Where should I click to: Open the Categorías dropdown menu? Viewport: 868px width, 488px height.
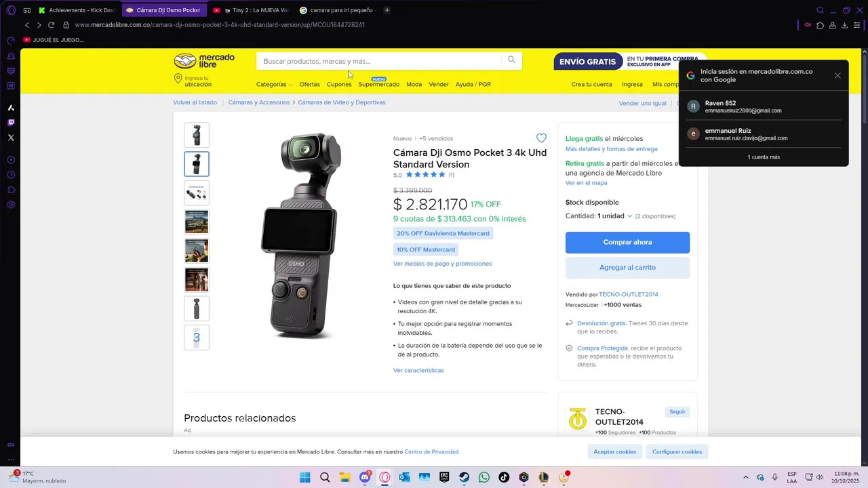[274, 84]
